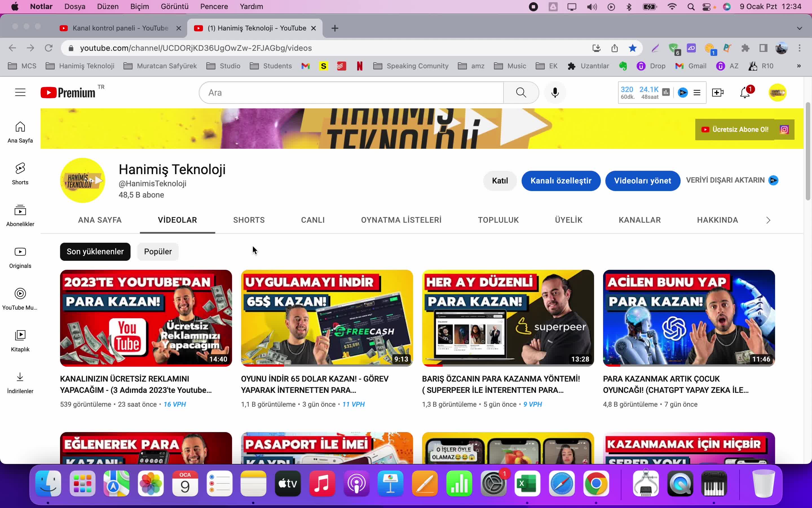
Task: Click in the Ara search field
Action: (351, 92)
